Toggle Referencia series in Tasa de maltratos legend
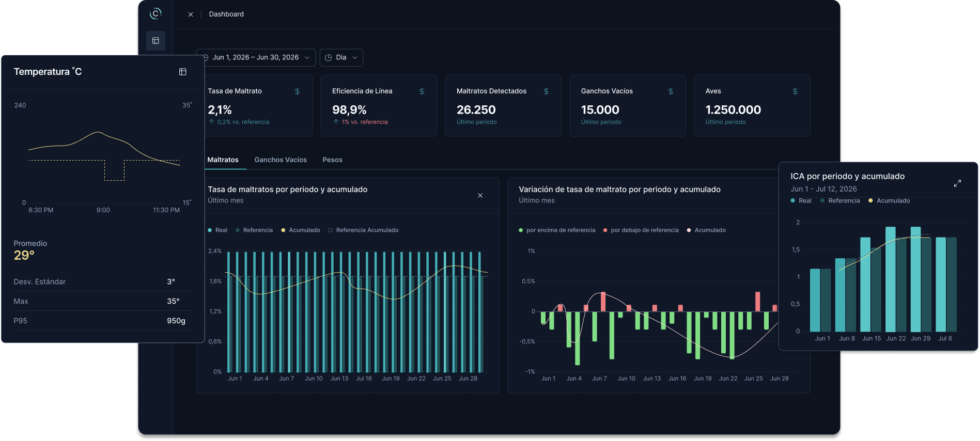Image resolution: width=980 pixels, height=441 pixels. (254, 230)
